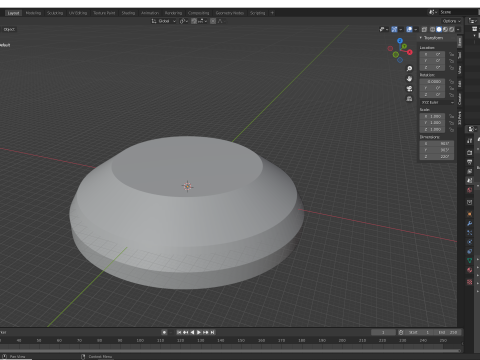
Task: Open the Tool sidebar tab
Action: point(460,55)
